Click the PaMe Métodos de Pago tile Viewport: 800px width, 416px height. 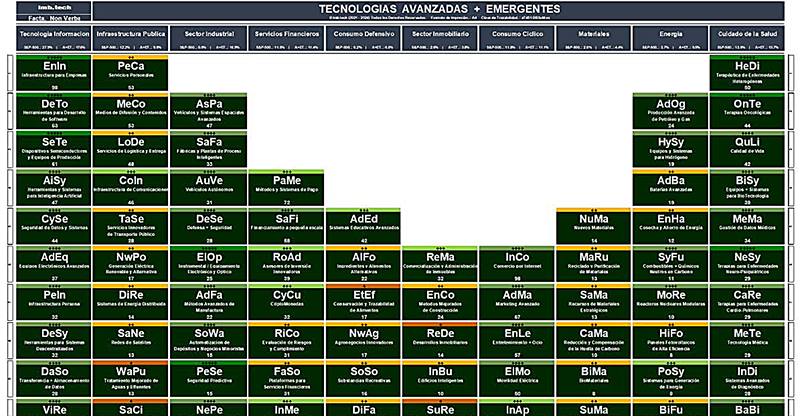[x=287, y=185]
